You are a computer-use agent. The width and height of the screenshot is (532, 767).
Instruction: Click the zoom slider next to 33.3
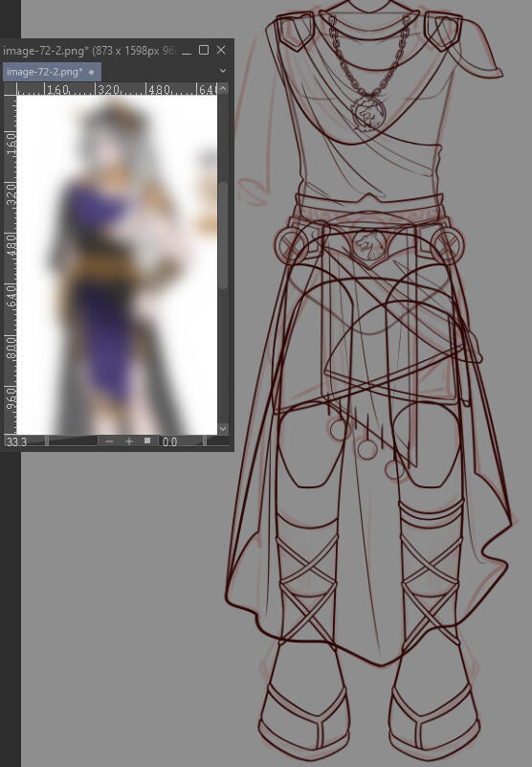coord(72,441)
